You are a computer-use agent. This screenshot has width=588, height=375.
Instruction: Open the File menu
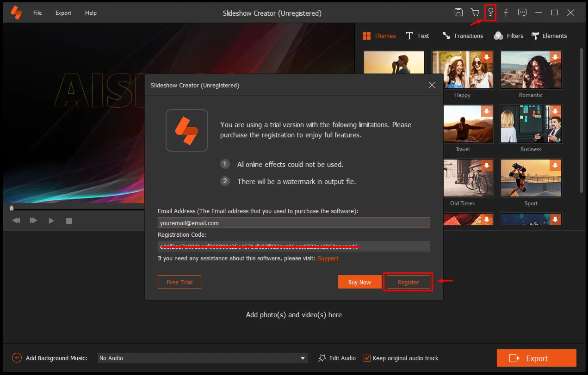[x=37, y=13]
